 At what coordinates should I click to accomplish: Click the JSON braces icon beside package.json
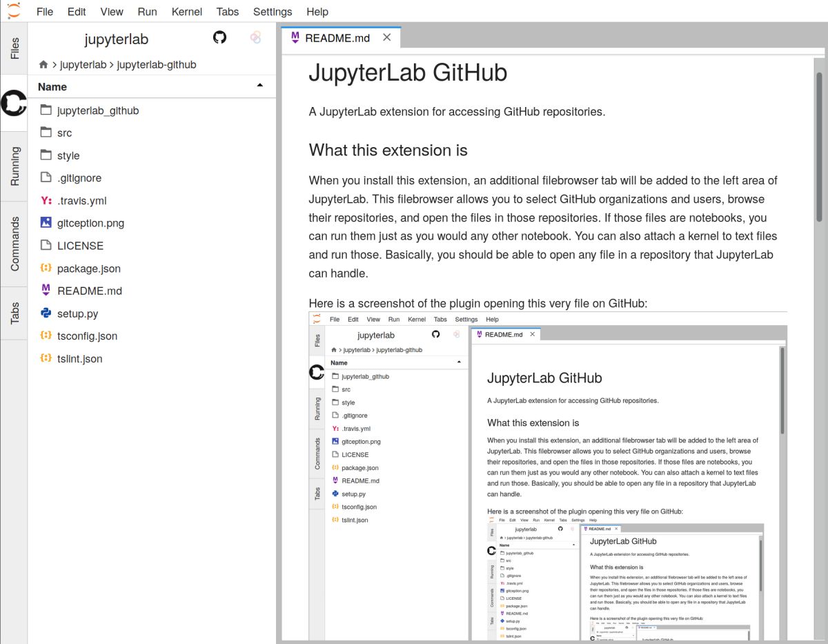point(46,269)
